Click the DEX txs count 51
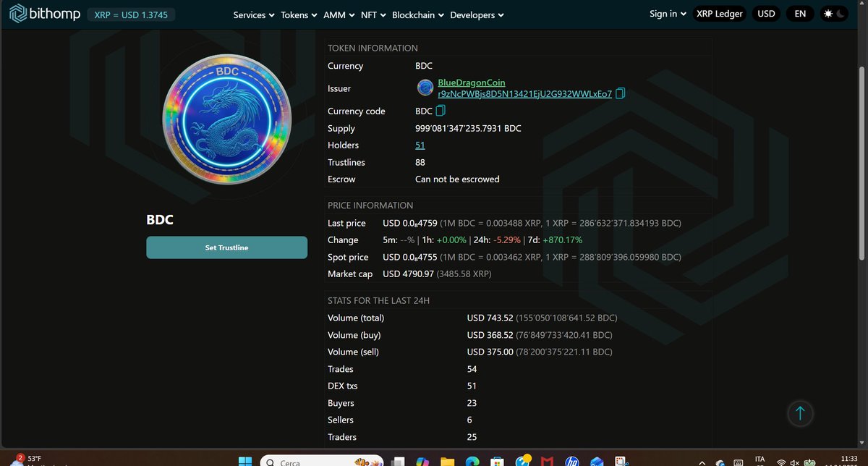 tap(472, 386)
